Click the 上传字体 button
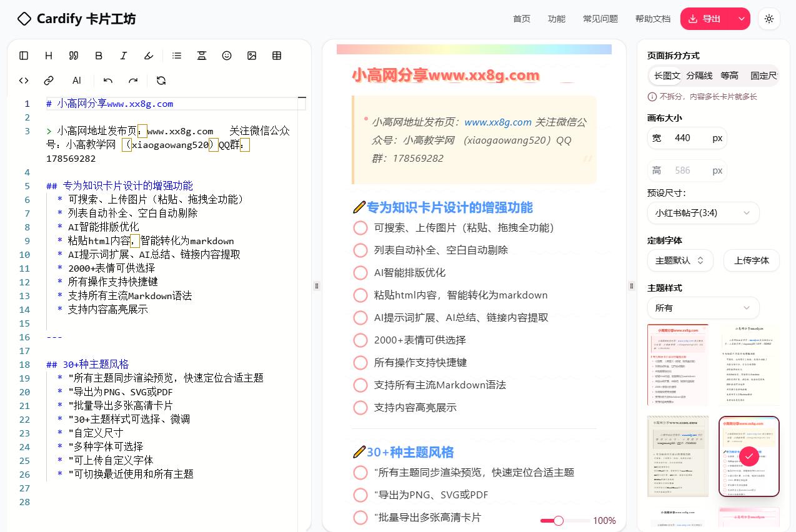796x532 pixels. 752,260
